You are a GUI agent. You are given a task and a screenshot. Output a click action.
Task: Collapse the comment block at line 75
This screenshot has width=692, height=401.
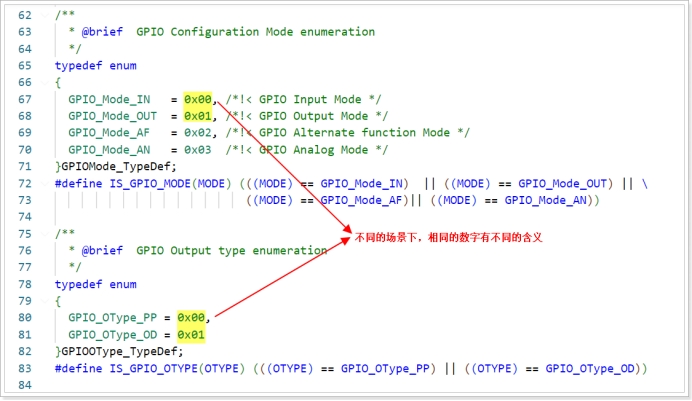[x=45, y=233]
